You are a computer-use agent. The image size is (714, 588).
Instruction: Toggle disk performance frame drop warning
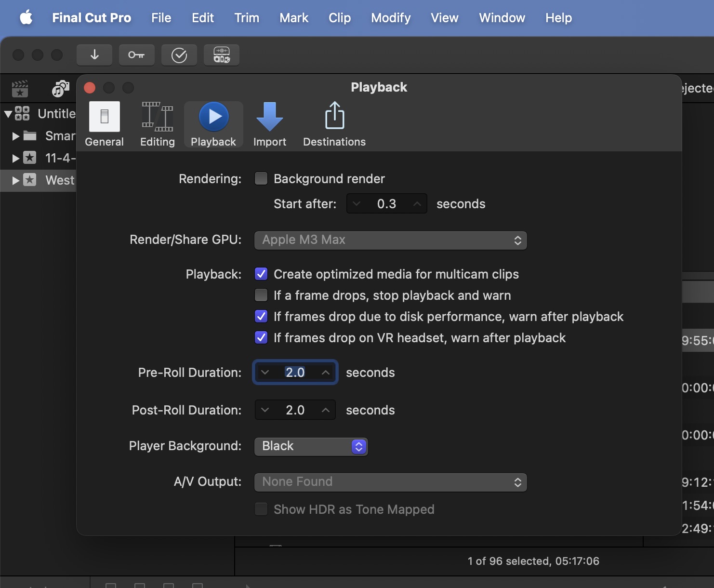(261, 317)
